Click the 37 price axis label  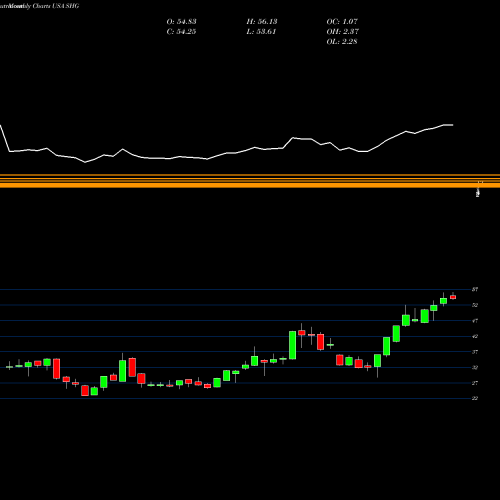[475, 352]
